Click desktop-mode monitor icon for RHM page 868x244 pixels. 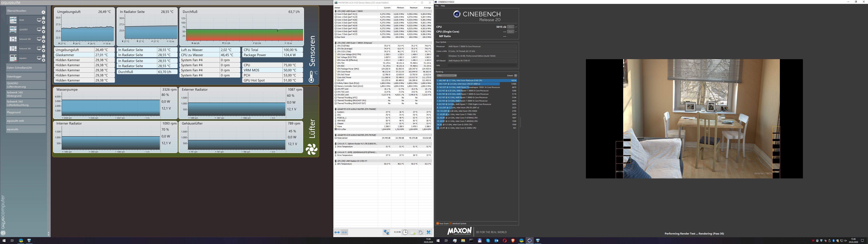[x=39, y=20]
